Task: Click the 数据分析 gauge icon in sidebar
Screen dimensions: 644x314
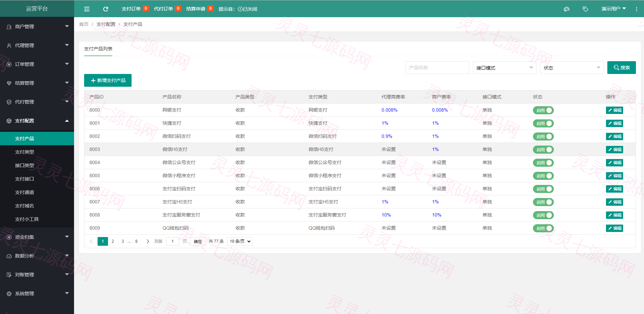Action: coord(9,256)
